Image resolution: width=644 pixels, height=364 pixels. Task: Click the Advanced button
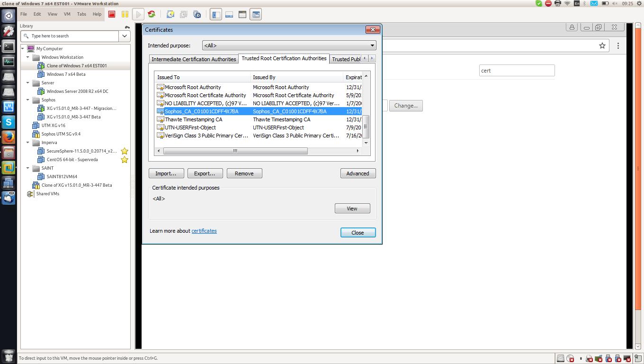(358, 173)
